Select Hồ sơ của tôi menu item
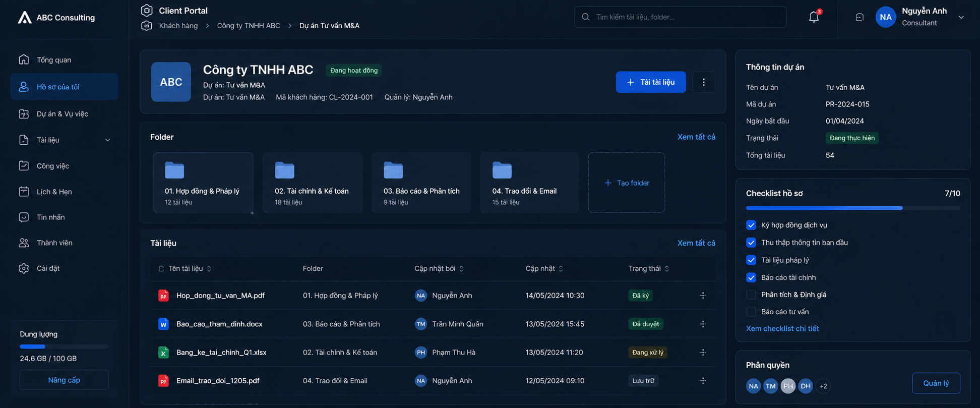Image resolution: width=980 pixels, height=408 pixels. (64, 87)
